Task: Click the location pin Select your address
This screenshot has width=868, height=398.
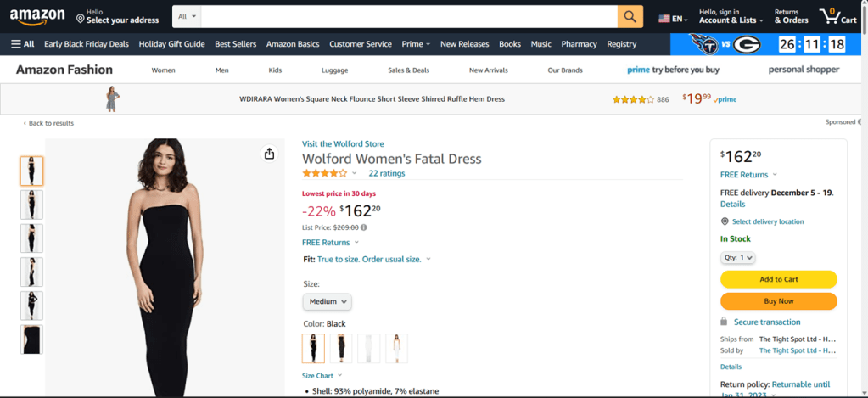Action: point(117,17)
